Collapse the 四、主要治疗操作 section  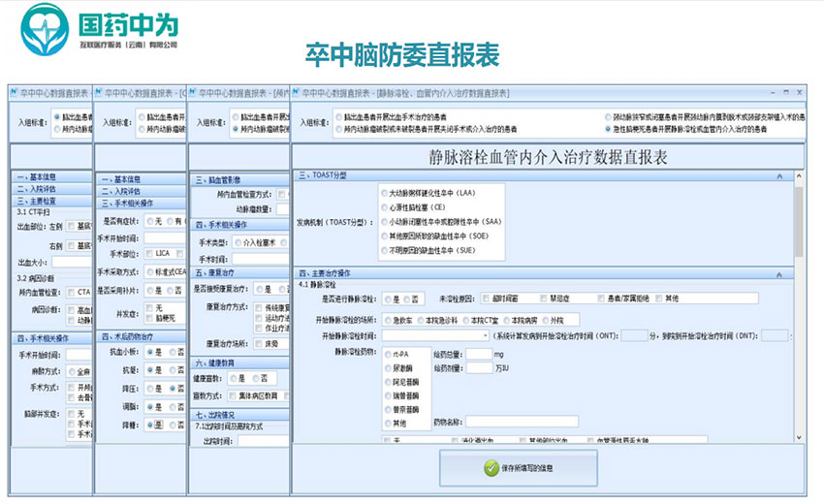point(779,274)
